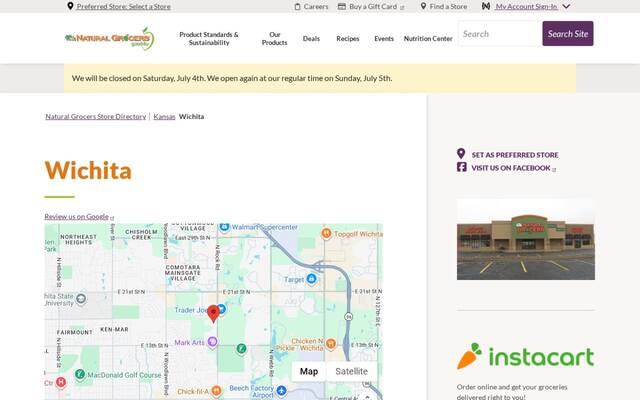Open Find a Store link
Image resolution: width=640 pixels, height=400 pixels.
tap(448, 7)
